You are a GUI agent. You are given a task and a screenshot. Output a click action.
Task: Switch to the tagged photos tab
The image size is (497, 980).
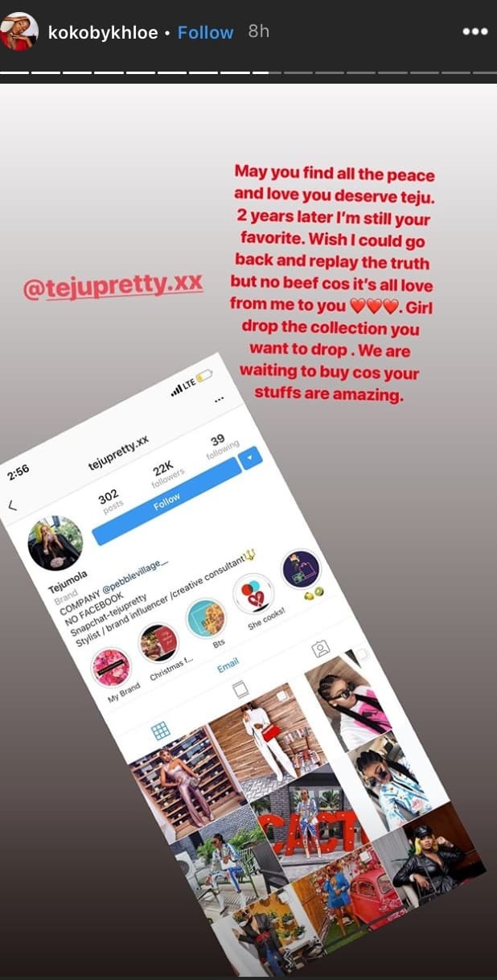pos(320,649)
